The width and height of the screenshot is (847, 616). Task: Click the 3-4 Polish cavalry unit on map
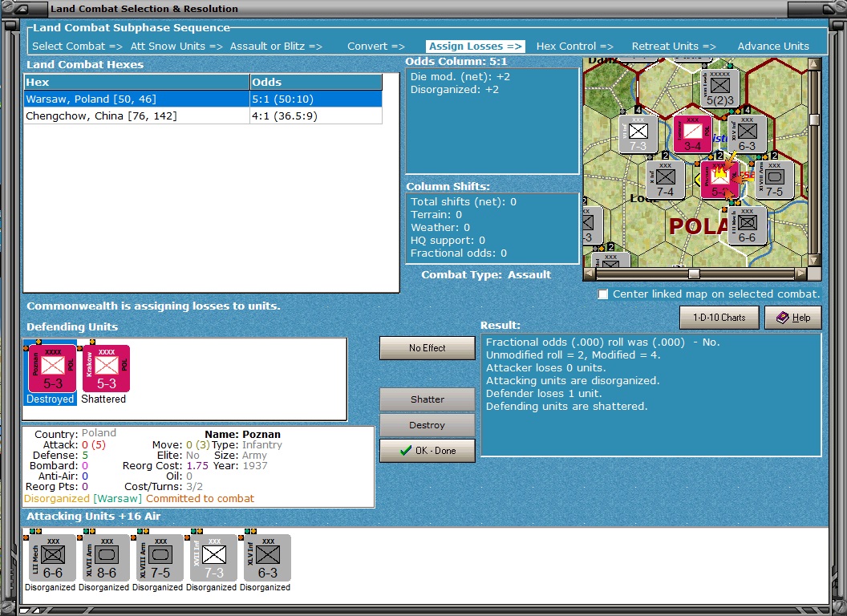tap(692, 134)
